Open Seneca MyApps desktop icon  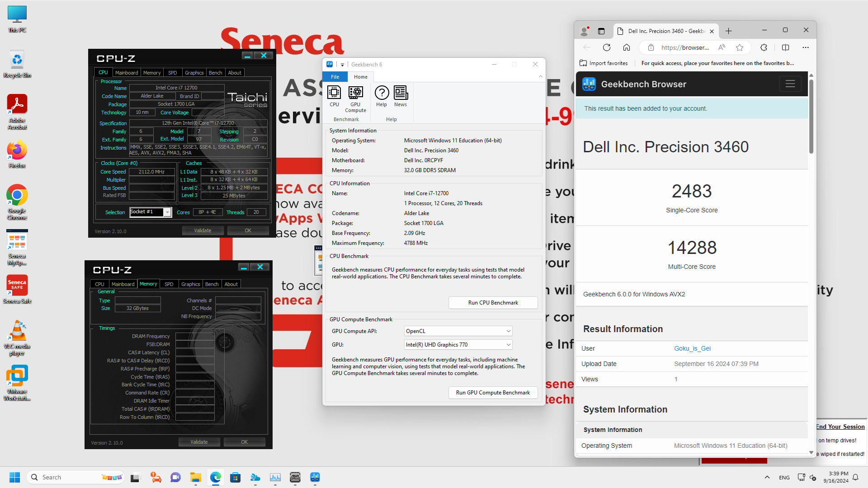17,247
